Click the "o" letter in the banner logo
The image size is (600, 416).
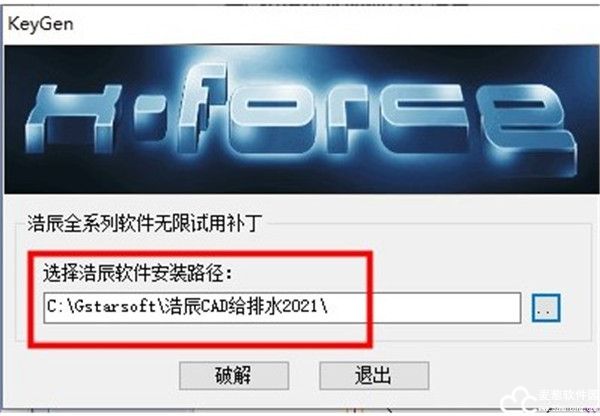[268, 115]
